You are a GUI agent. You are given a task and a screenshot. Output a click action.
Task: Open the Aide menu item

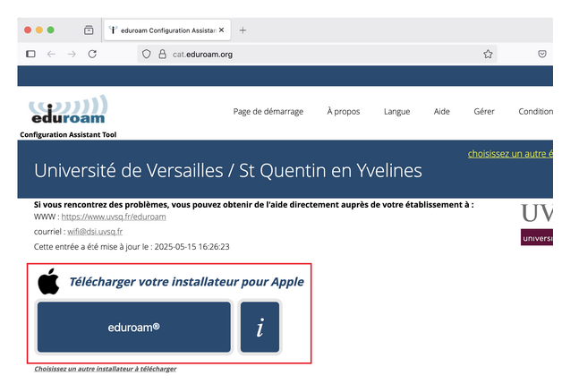[442, 111]
